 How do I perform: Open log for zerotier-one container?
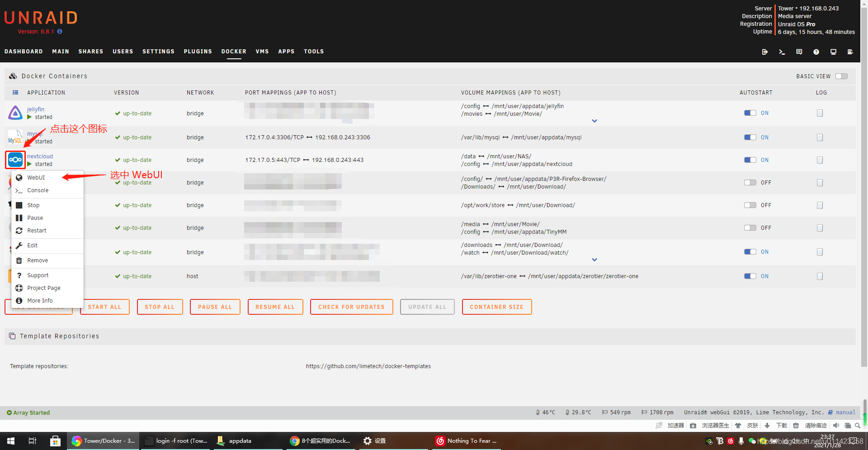820,276
